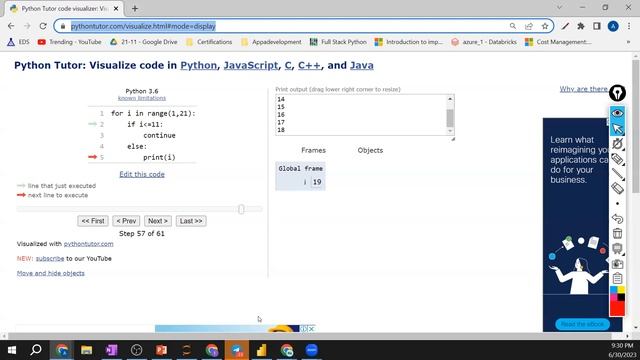The width and height of the screenshot is (640, 360).
Task: Click the Java link in heading
Action: pyautogui.click(x=362, y=65)
